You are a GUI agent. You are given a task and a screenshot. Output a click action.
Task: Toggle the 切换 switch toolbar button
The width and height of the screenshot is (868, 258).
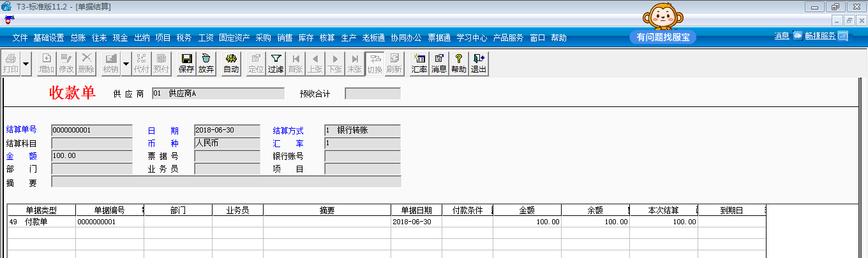(x=375, y=64)
